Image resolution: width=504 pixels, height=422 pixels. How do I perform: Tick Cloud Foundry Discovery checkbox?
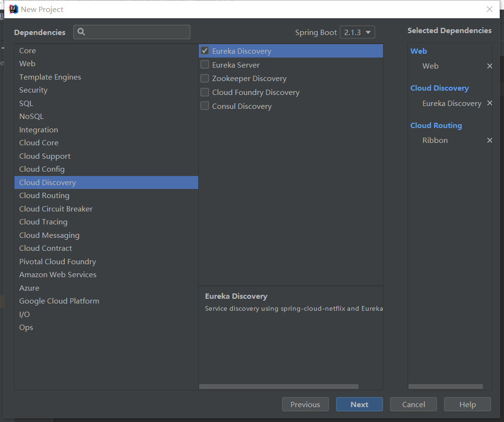[x=205, y=92]
